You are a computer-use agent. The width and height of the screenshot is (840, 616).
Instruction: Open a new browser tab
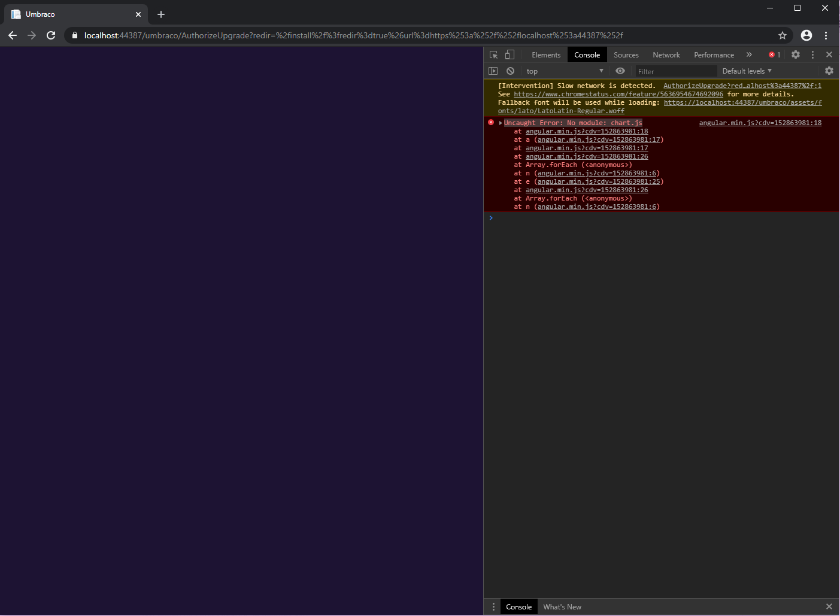[161, 14]
